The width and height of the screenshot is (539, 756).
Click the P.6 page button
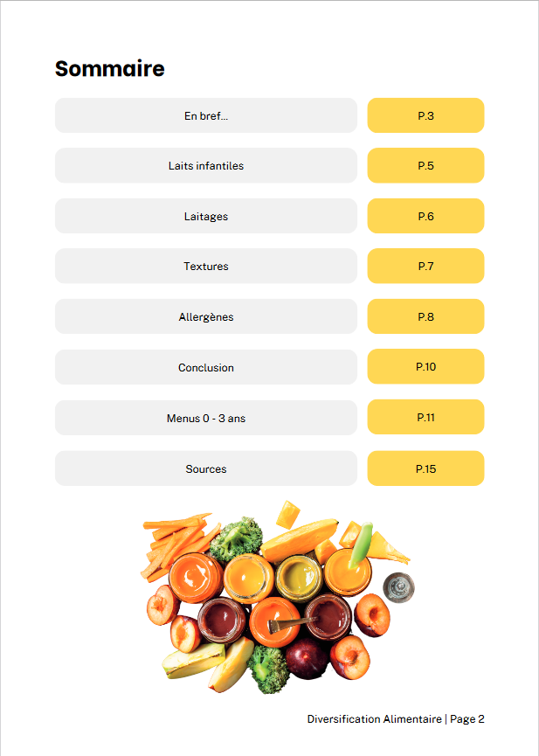tap(425, 216)
